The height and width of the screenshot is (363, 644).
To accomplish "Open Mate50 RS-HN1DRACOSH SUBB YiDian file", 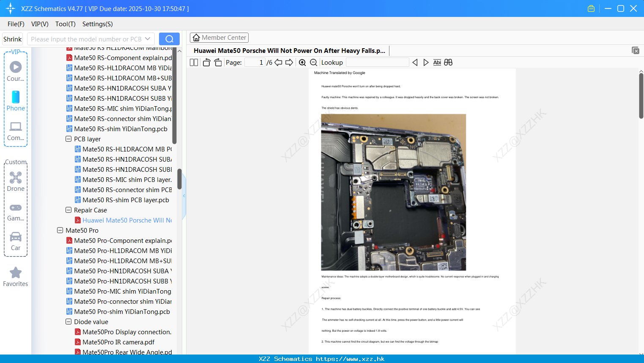I will (119, 98).
